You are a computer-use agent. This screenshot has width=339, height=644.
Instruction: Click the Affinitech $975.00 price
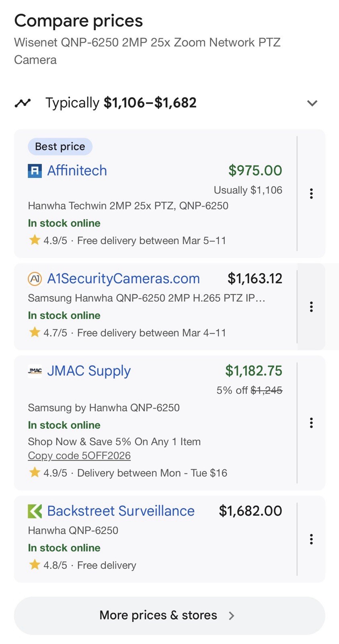pyautogui.click(x=255, y=171)
